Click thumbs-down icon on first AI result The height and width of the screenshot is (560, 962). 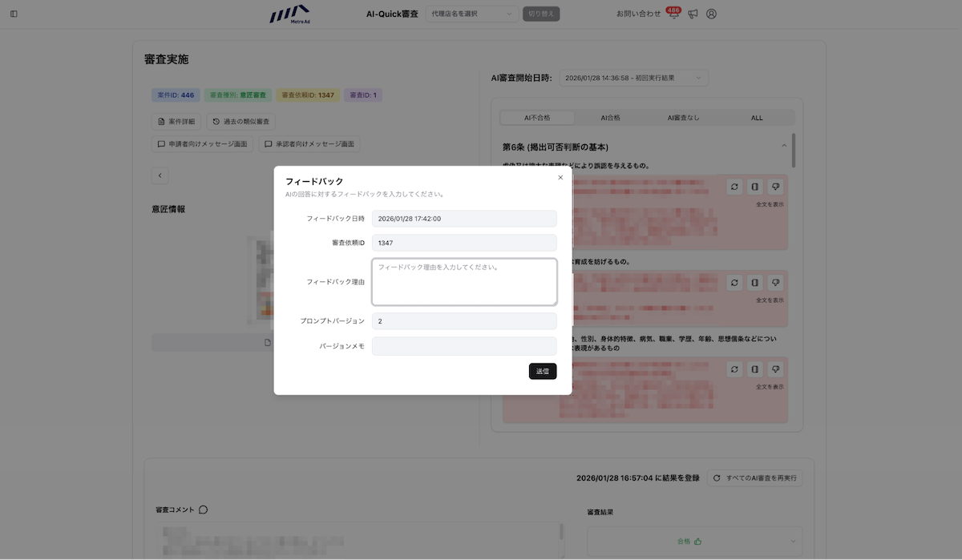click(775, 187)
